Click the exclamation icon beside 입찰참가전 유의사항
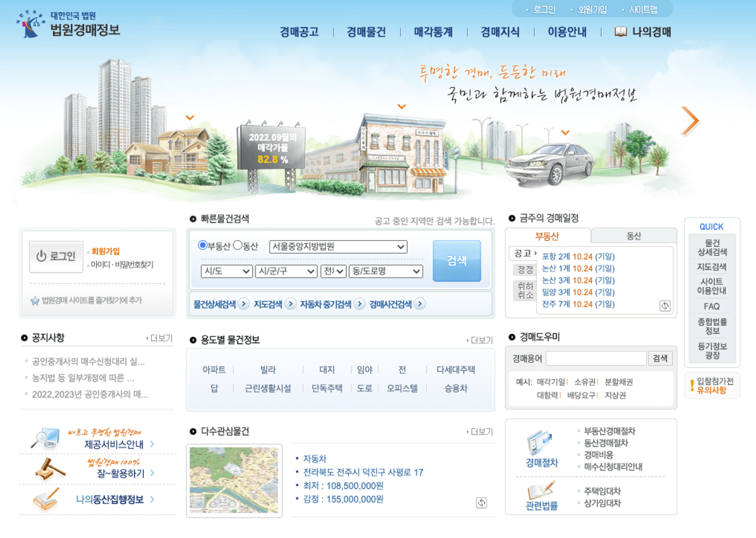This screenshot has width=756, height=538. click(x=692, y=385)
